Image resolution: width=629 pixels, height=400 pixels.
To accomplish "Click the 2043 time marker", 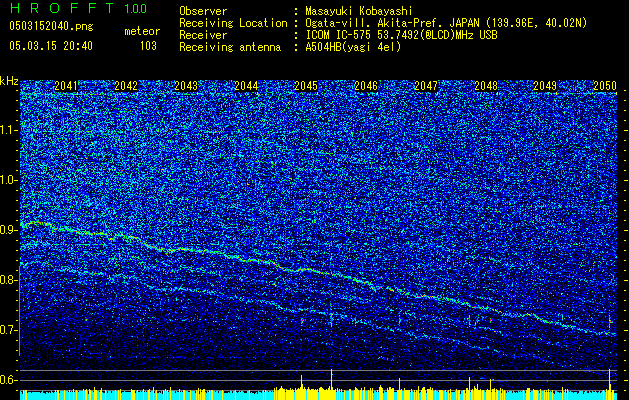I will (x=186, y=86).
